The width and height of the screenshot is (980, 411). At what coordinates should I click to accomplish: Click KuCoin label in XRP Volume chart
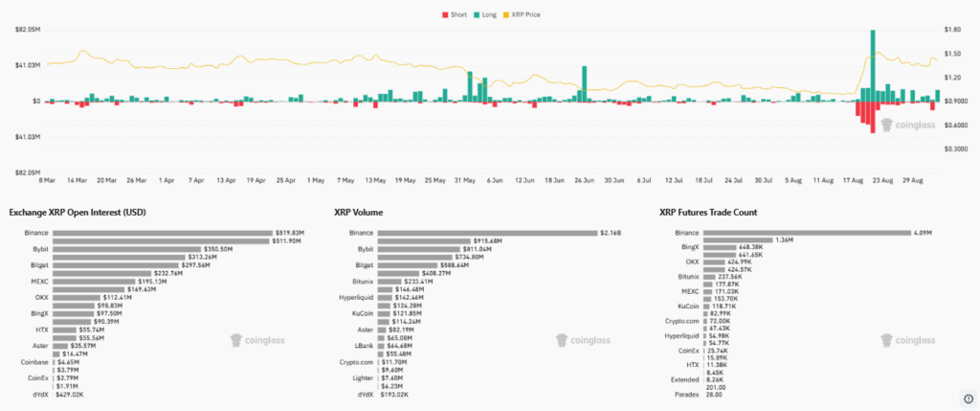click(363, 312)
